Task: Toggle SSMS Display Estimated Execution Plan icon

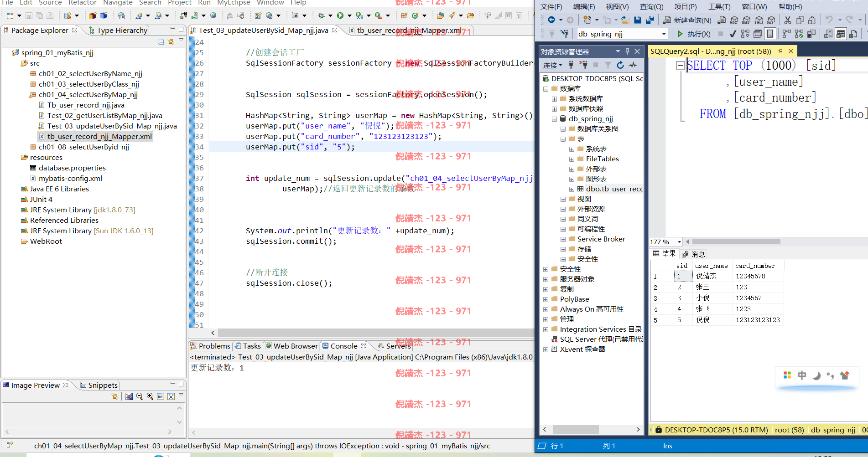Action: point(745,34)
